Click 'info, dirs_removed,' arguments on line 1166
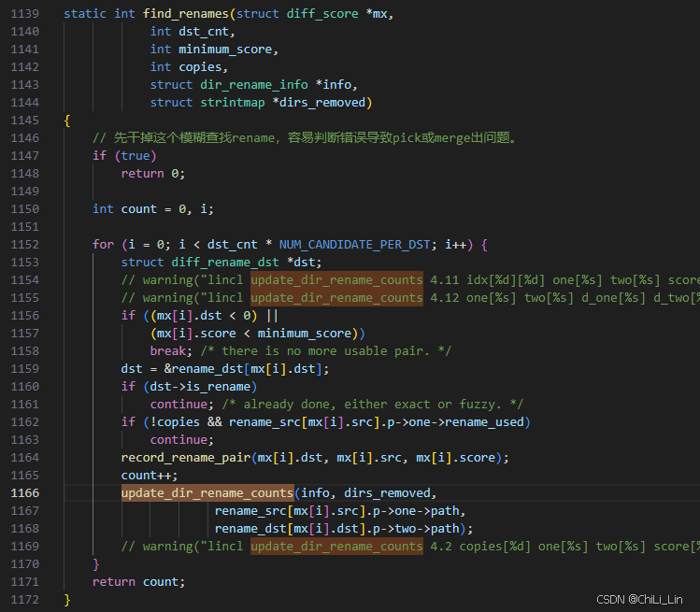 click(x=369, y=493)
